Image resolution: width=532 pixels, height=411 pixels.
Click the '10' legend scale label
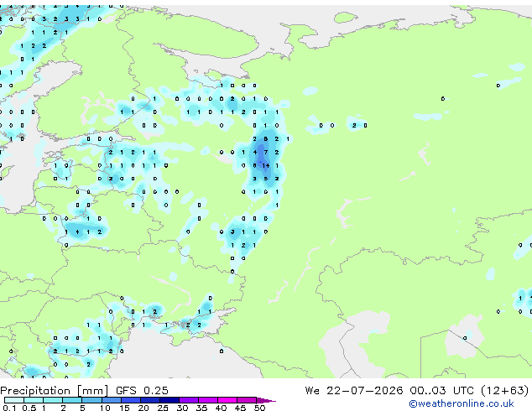105,408
